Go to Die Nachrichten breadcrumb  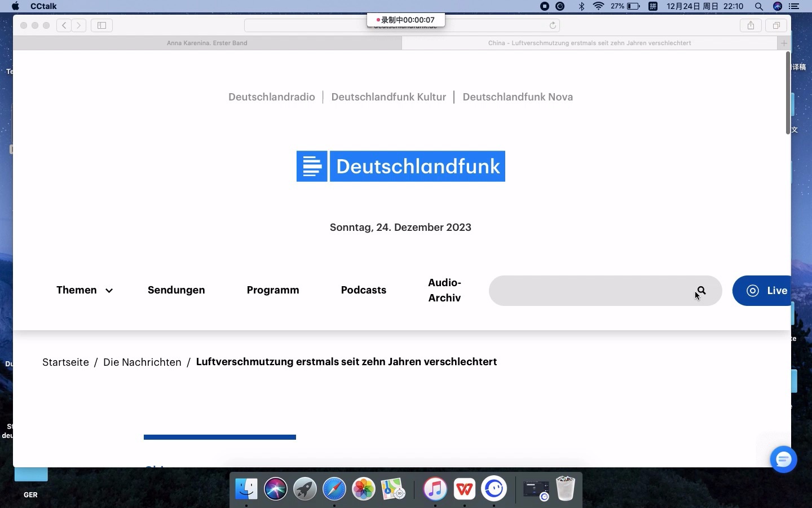pyautogui.click(x=142, y=362)
